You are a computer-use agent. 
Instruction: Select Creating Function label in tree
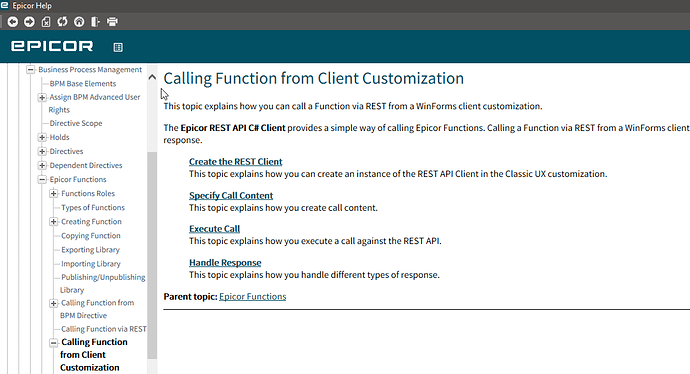91,222
